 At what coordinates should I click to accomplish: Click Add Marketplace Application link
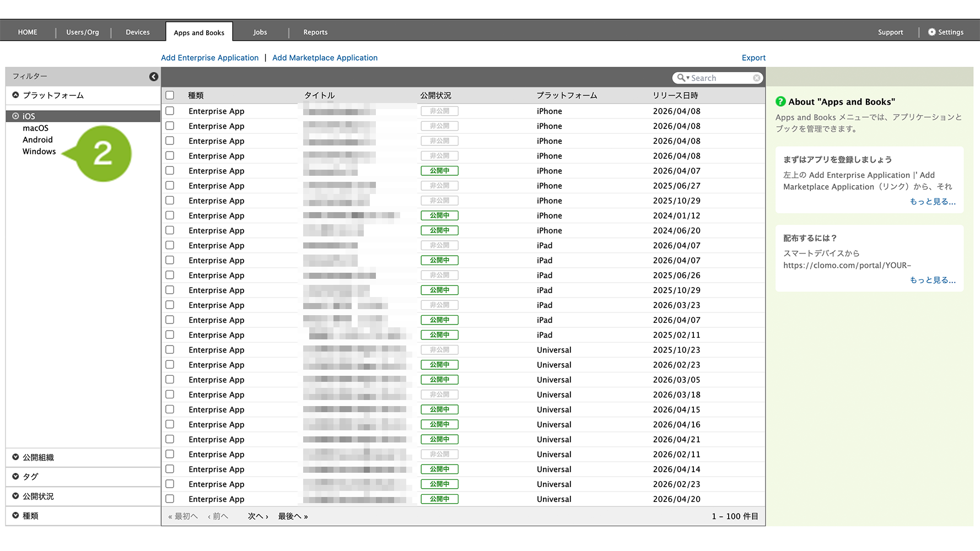(x=325, y=58)
